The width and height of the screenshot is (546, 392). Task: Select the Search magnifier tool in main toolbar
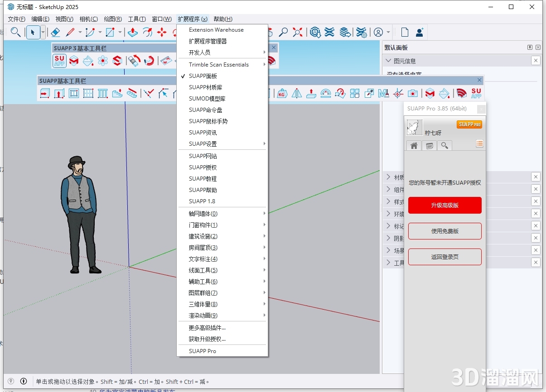pos(15,32)
